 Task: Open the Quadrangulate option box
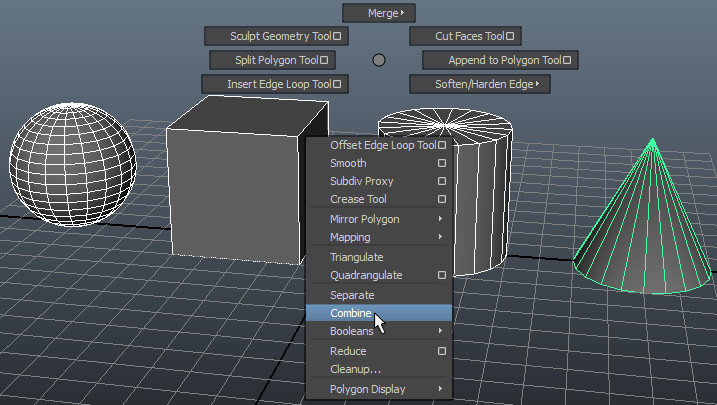tap(441, 275)
